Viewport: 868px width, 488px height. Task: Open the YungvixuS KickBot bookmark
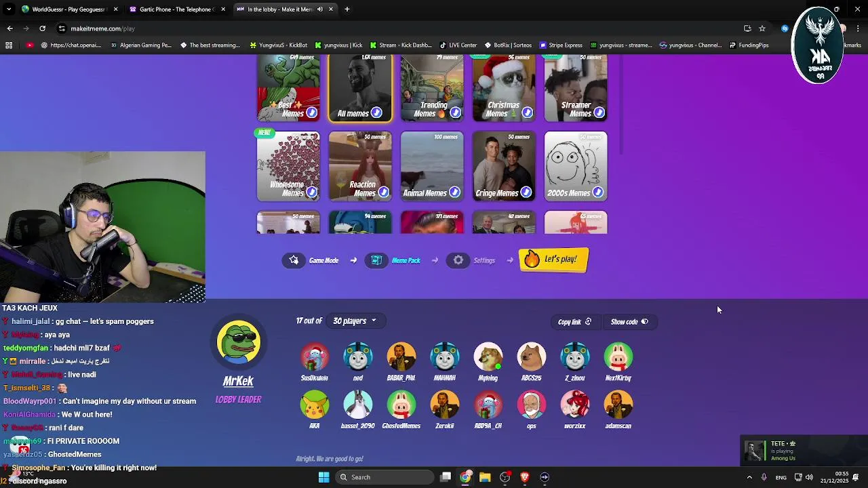point(279,45)
